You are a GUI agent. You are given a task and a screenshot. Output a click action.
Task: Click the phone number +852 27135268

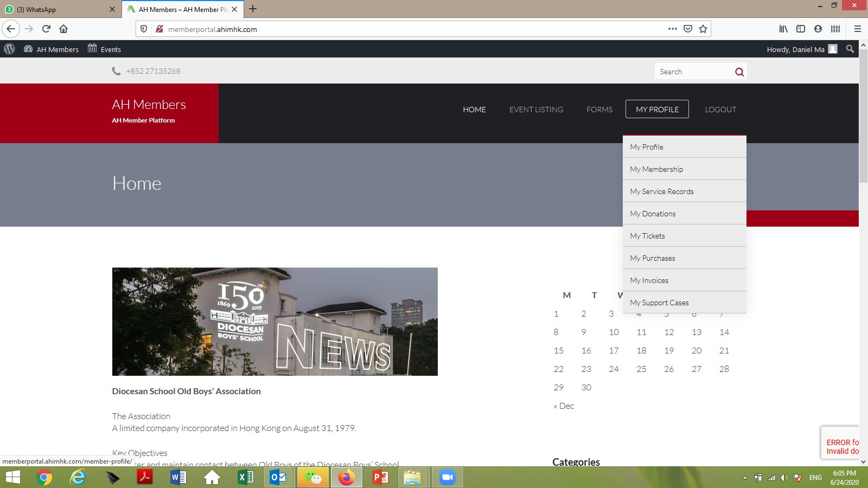(x=153, y=71)
